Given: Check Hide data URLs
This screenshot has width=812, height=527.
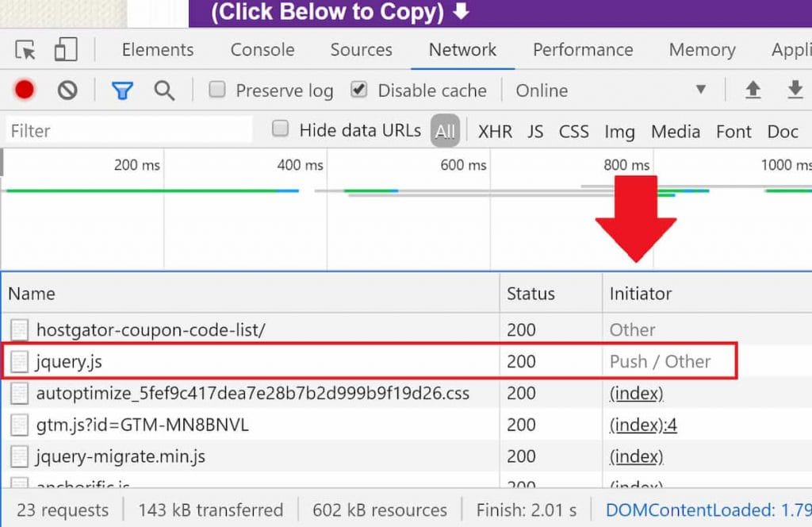Looking at the screenshot, I should 281,130.
